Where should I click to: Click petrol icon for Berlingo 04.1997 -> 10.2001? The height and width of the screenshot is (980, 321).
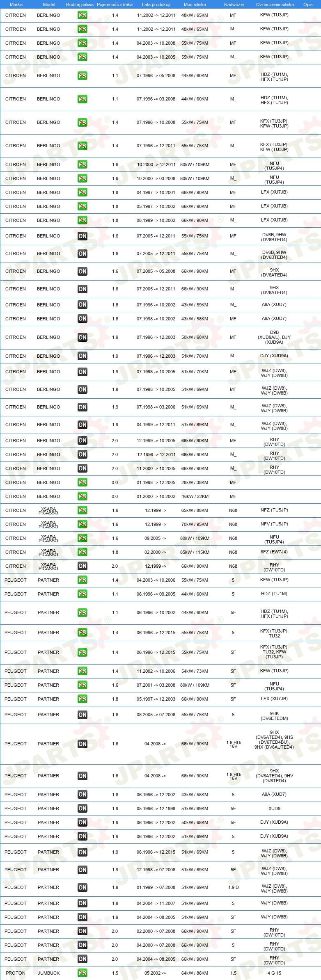click(x=82, y=192)
